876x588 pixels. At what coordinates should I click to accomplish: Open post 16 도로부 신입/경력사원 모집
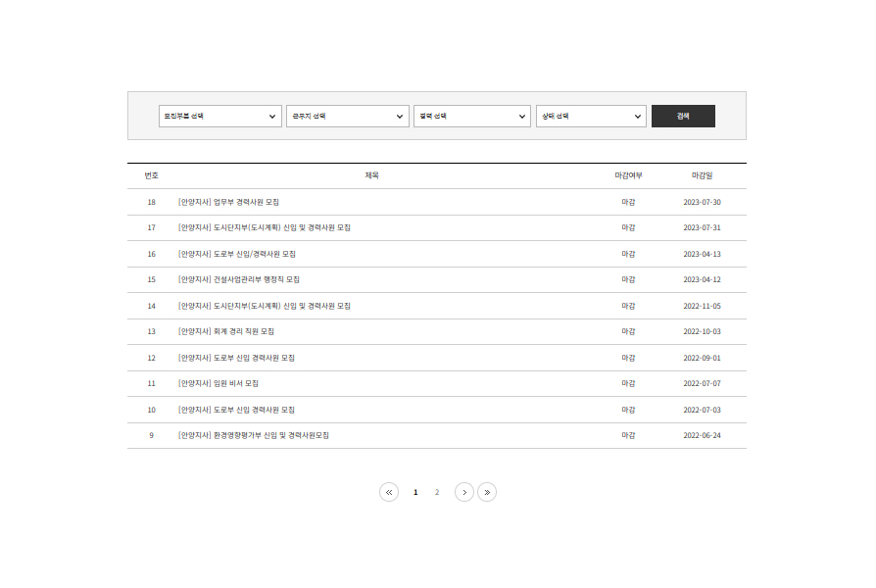(237, 254)
